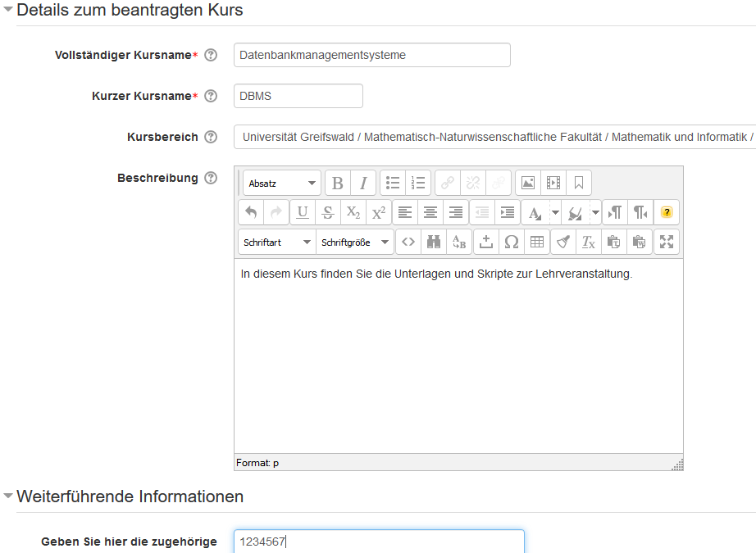Insert a table in the editor

pyautogui.click(x=537, y=242)
